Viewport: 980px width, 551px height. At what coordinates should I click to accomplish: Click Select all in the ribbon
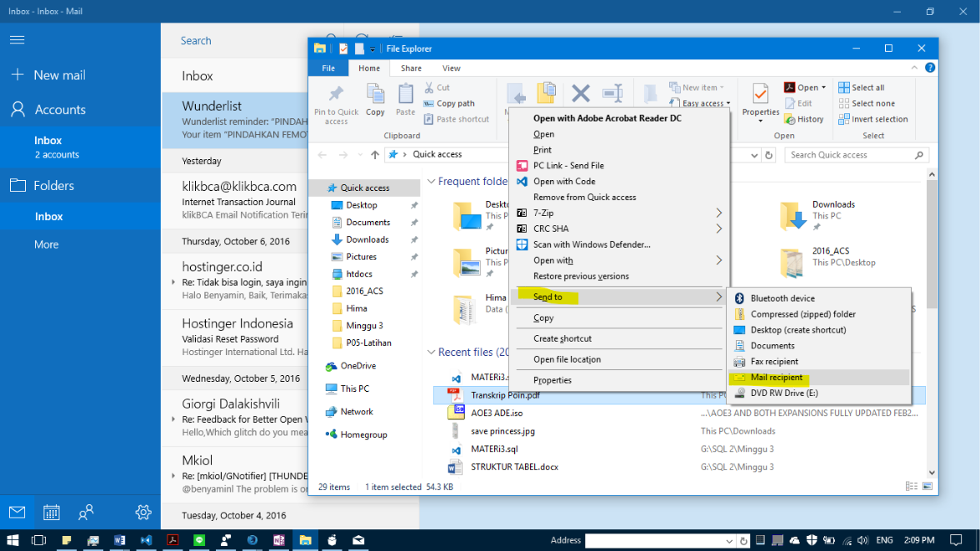(x=862, y=88)
